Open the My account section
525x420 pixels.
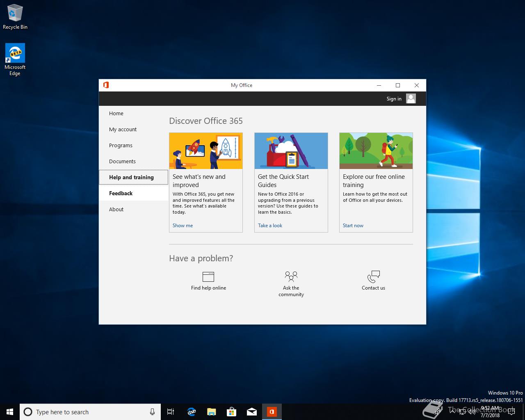coord(133,130)
